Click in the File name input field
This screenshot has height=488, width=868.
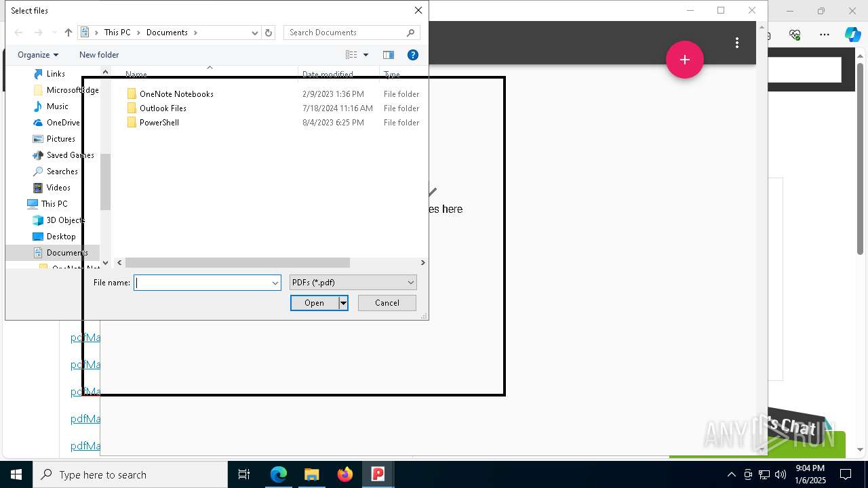(x=203, y=283)
